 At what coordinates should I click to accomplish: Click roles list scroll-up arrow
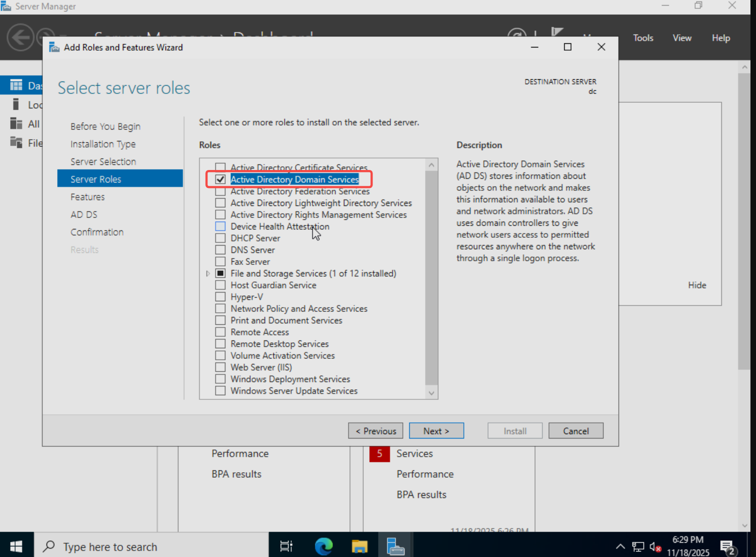[x=431, y=164]
